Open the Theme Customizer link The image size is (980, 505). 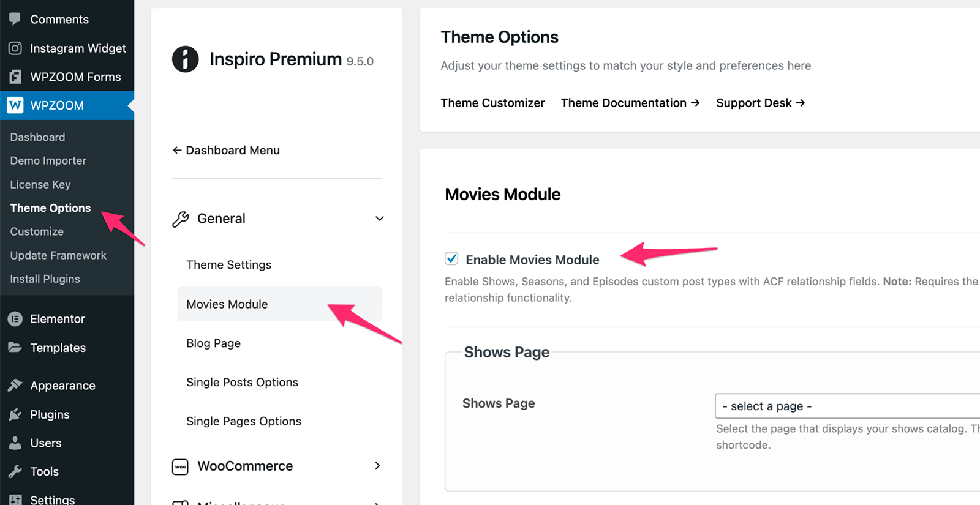(x=492, y=103)
